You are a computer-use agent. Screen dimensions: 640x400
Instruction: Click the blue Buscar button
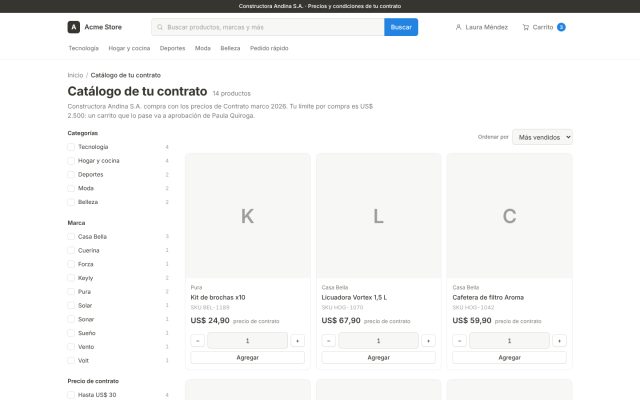point(401,27)
